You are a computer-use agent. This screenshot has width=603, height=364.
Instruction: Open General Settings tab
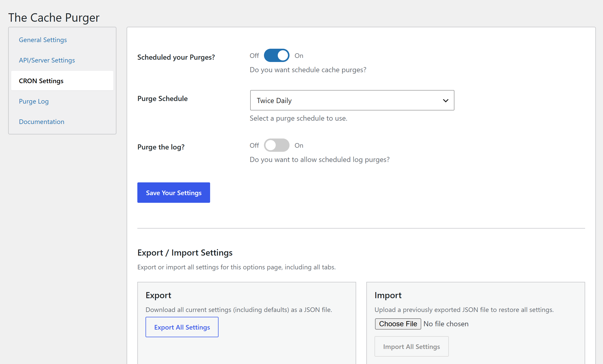coord(43,40)
